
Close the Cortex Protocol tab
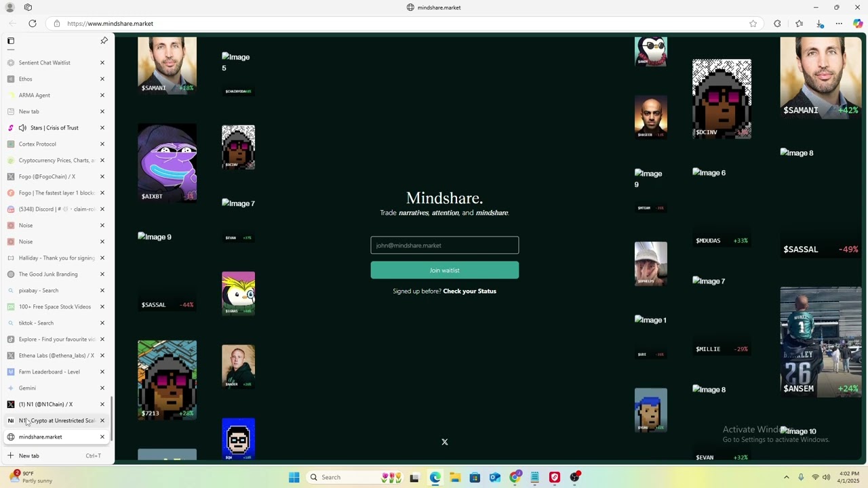pos(102,144)
